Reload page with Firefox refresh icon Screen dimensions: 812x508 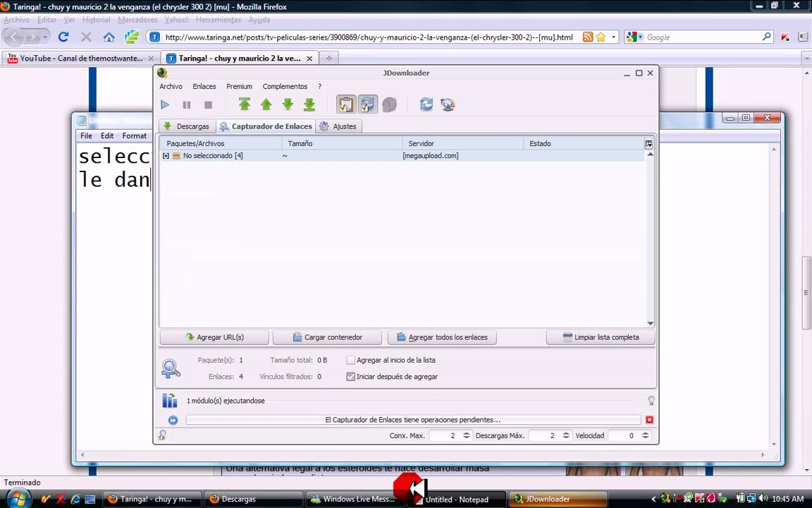coord(63,37)
